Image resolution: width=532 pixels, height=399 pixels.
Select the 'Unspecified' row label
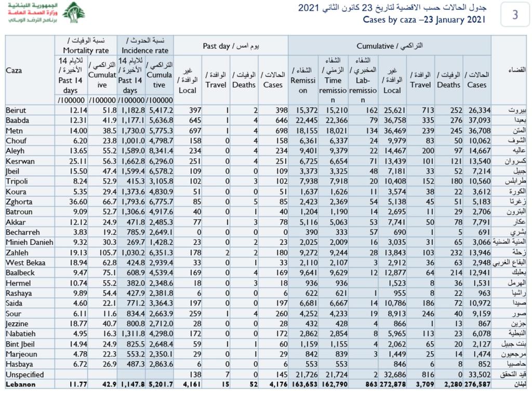coord(25,375)
